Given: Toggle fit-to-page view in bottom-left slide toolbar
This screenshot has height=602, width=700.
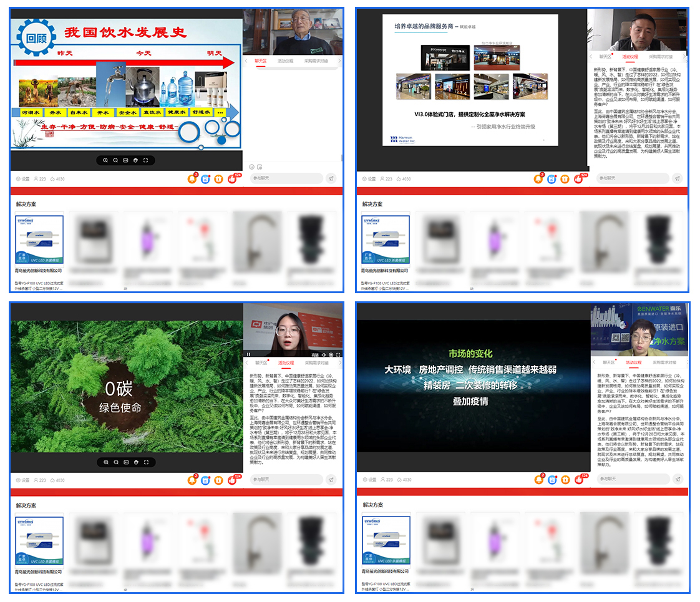Looking at the screenshot, I should [126, 462].
